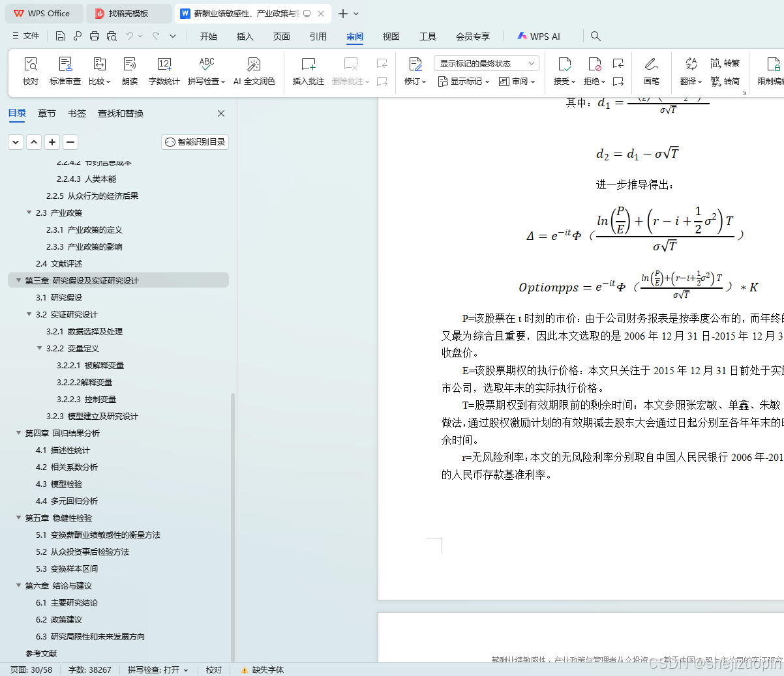Click the redo arrow icon

pos(156,36)
